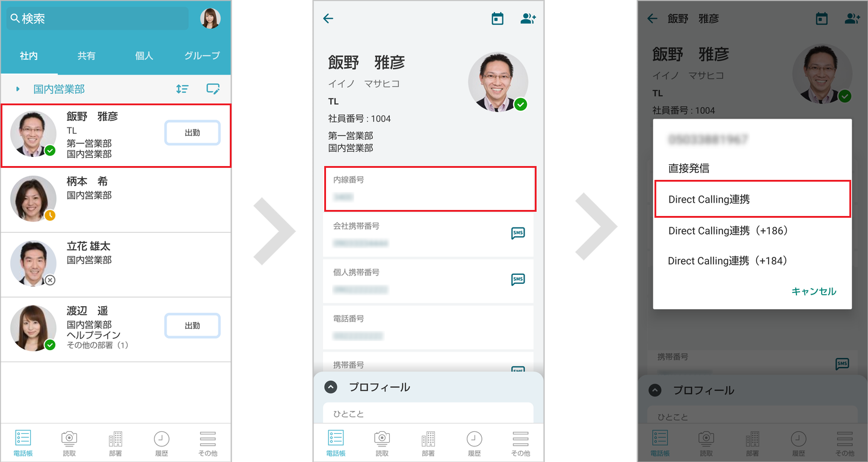Open 読取 camera in the first screen's bottom bar
Image resolution: width=868 pixels, height=462 pixels.
pos(69,443)
